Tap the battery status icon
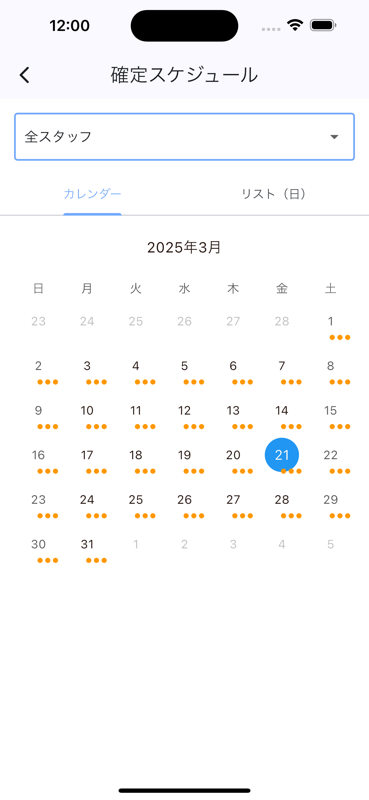 323,25
